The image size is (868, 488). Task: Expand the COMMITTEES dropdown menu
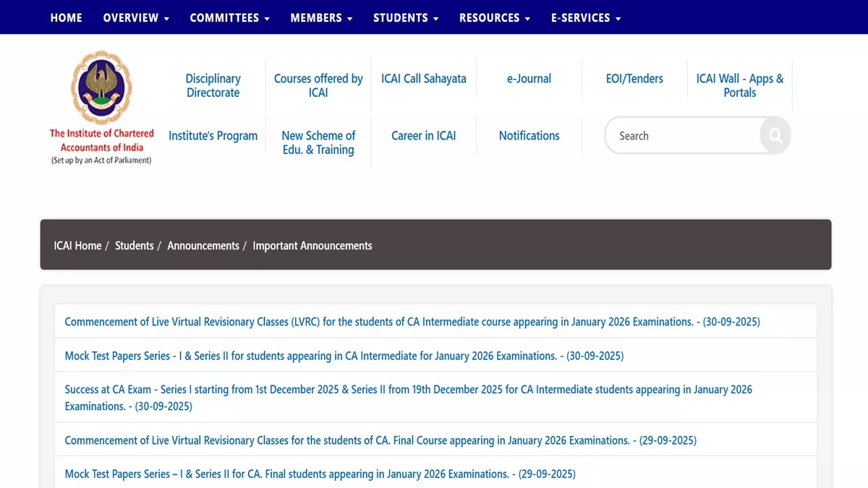point(229,17)
